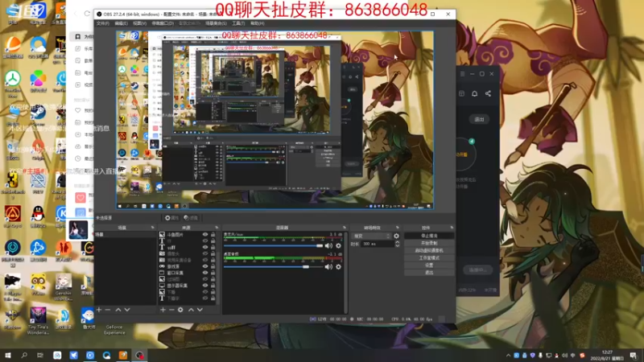Toggle the lock for 窗口采集 source
644x362 pixels.
click(x=213, y=273)
